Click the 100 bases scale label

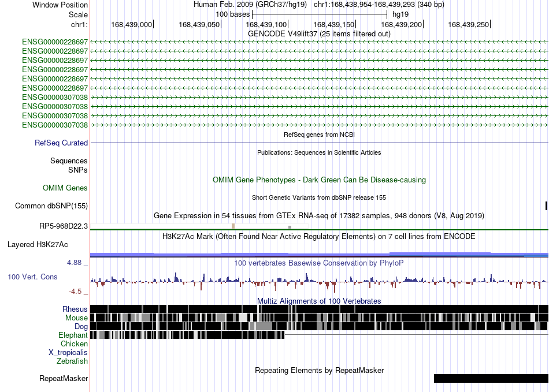click(232, 14)
